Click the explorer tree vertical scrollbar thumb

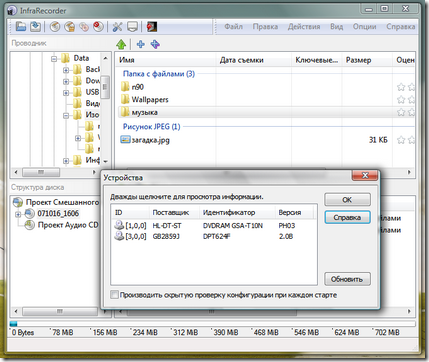pos(105,87)
